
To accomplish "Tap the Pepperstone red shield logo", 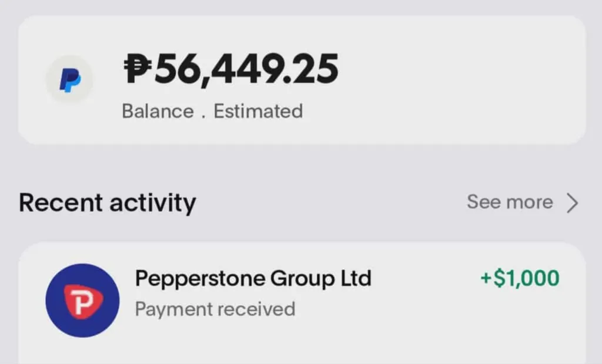I will [82, 300].
